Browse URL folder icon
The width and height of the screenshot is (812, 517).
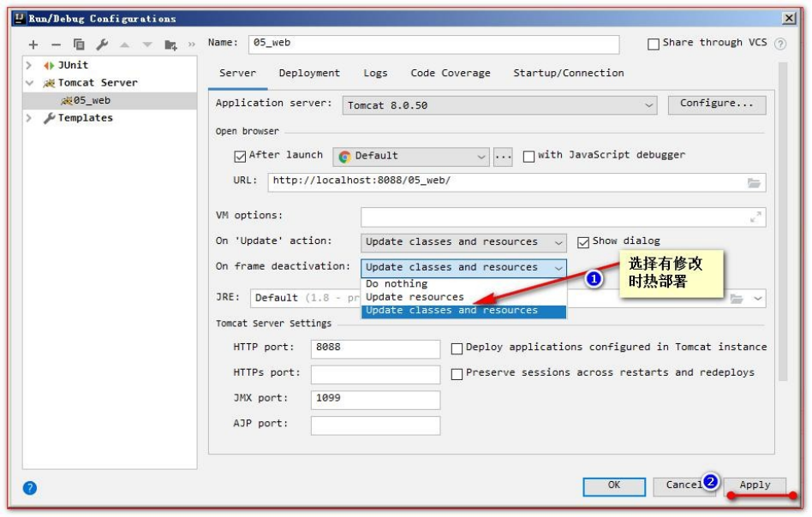(x=754, y=182)
